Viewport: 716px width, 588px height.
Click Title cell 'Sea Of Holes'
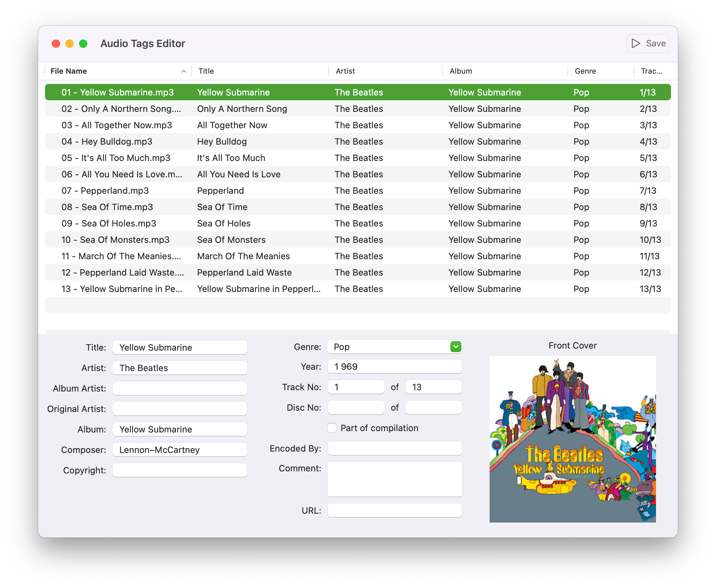[224, 223]
